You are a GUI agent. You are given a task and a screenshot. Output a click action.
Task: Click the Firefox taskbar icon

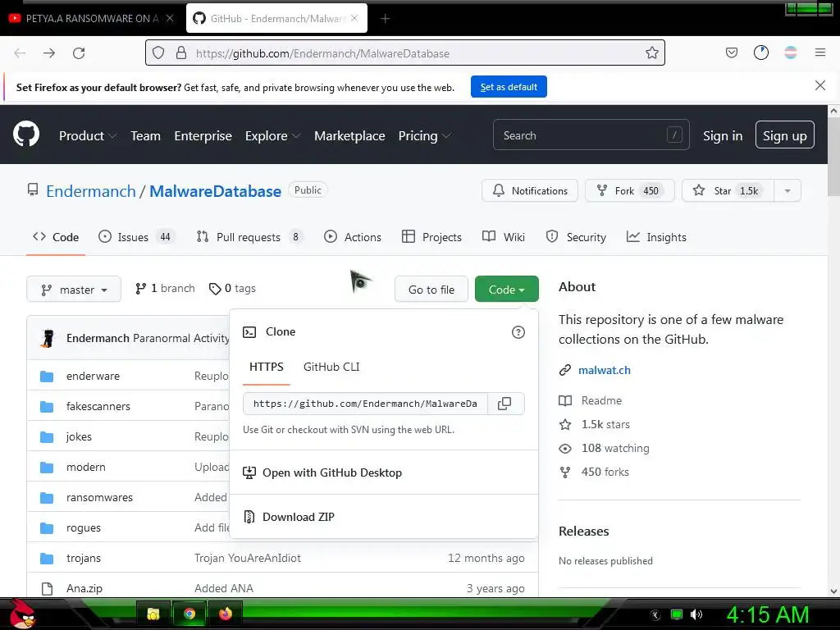(x=226, y=614)
